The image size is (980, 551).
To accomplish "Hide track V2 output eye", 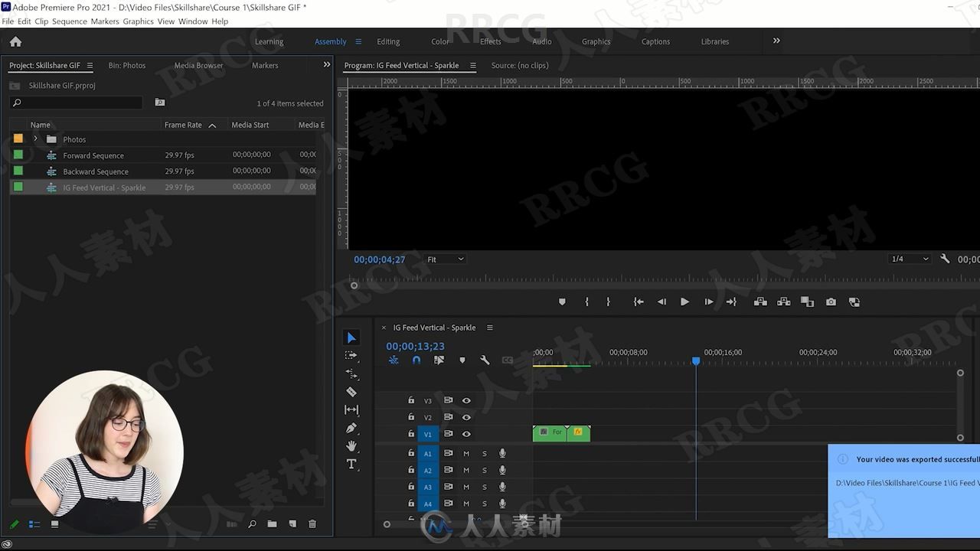I will (466, 417).
